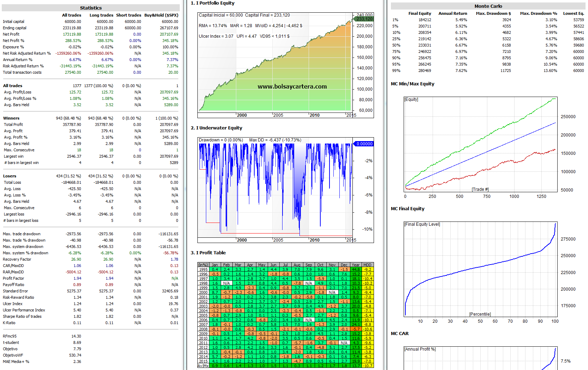Click the 2008 year row in profit table
The image size is (588, 370).
pyautogui.click(x=285, y=329)
